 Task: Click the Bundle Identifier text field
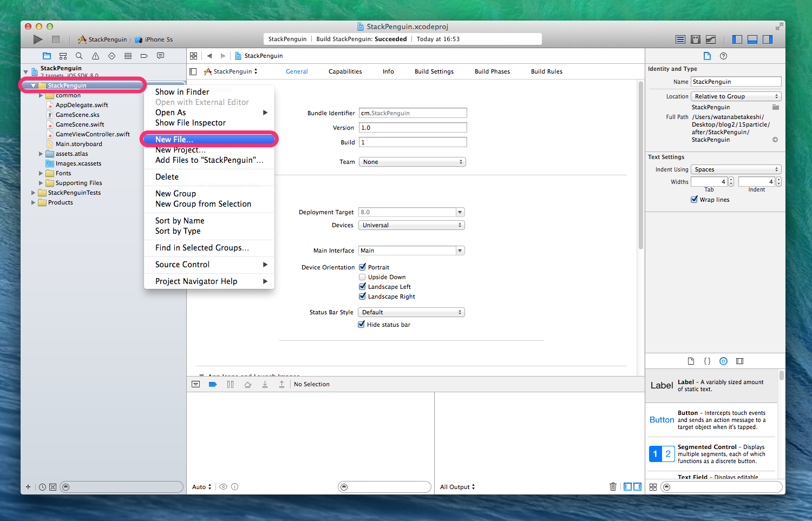pyautogui.click(x=412, y=113)
